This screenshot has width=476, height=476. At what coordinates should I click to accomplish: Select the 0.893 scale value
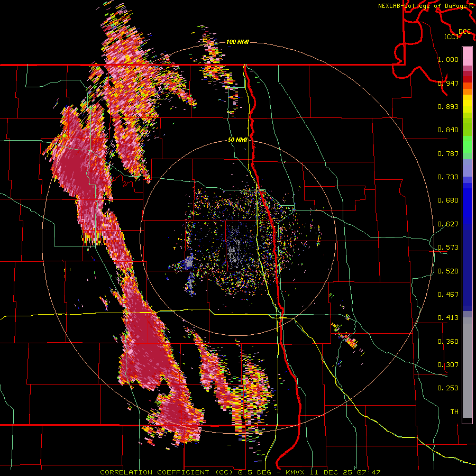[448, 106]
